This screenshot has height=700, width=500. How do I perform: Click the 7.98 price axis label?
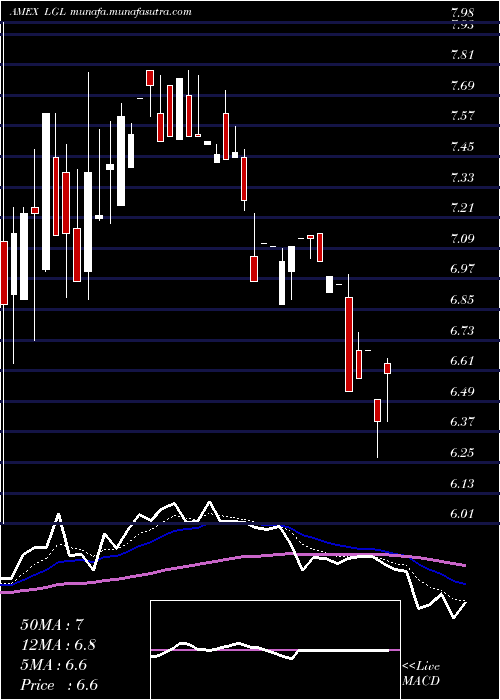click(x=464, y=12)
